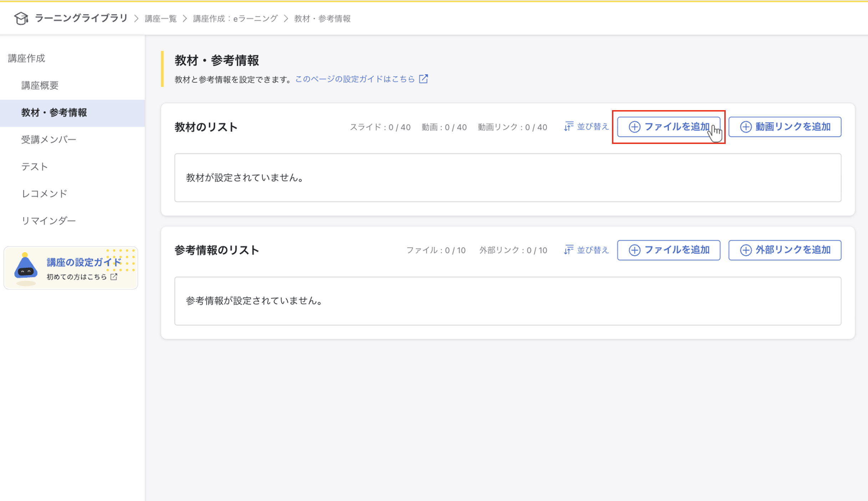Click the plus icon on 動画リンクを追加 button

(x=745, y=126)
